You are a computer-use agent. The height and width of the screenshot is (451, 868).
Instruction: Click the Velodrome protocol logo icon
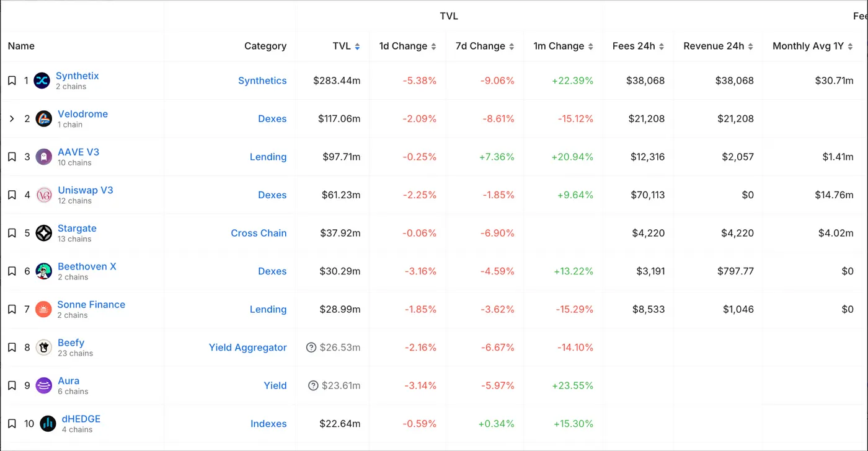[x=43, y=119]
